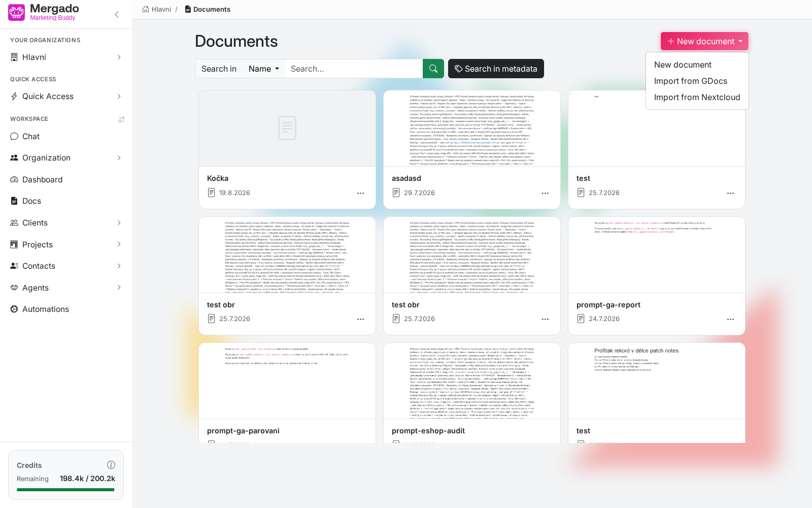Toggle workspace sort order icon
The width and height of the screenshot is (812, 508).
[121, 119]
